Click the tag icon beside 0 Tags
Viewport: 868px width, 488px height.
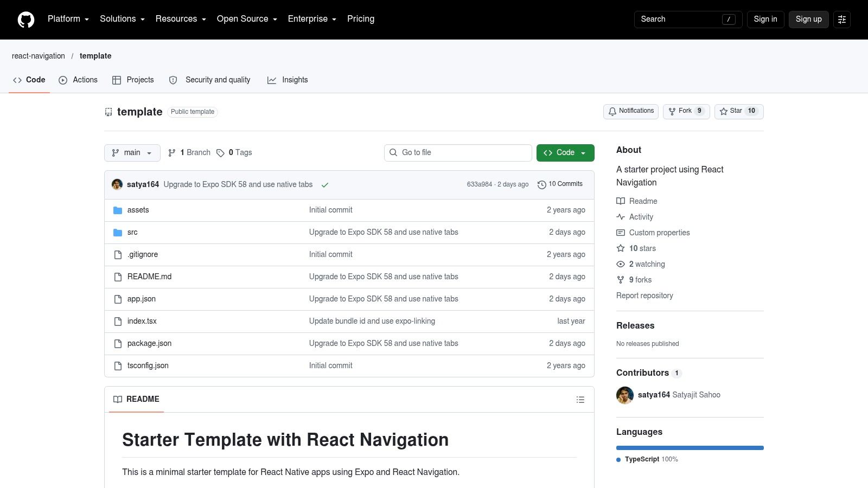(x=220, y=153)
